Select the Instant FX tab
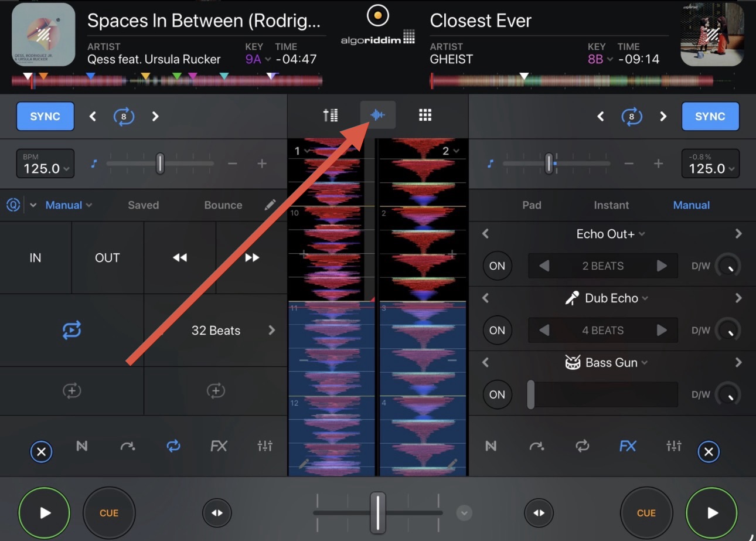The image size is (756, 541). [x=611, y=205]
